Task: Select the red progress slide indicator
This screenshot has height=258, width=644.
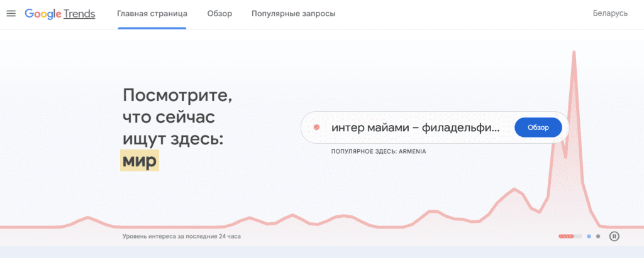Action: tap(570, 237)
